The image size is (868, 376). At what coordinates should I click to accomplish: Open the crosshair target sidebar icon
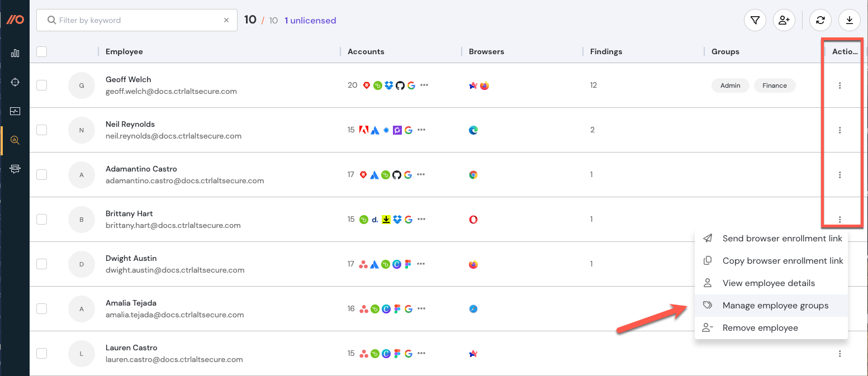[15, 82]
